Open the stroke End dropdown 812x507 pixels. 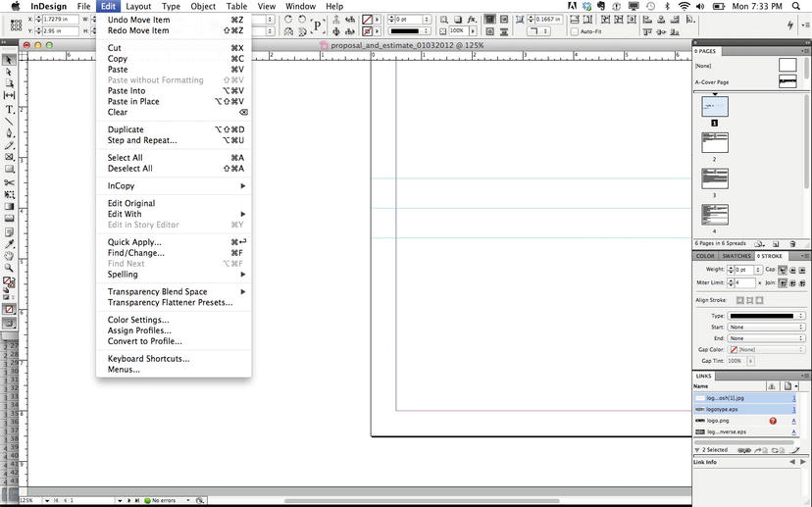767,338
